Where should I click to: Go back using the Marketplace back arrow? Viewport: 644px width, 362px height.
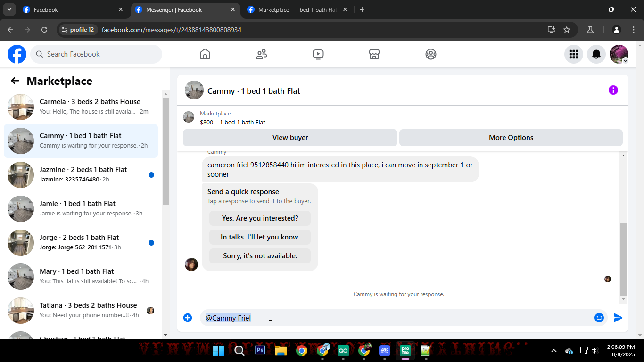(15, 81)
